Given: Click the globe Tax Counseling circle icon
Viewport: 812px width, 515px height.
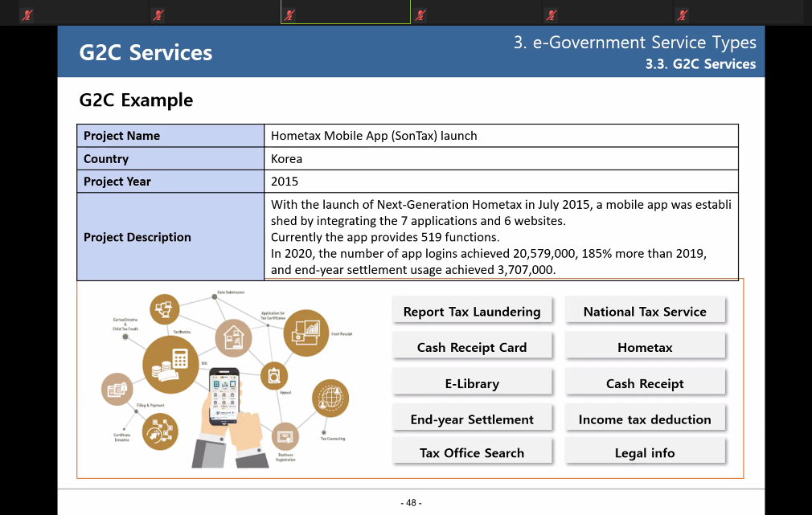Looking at the screenshot, I should tap(330, 398).
